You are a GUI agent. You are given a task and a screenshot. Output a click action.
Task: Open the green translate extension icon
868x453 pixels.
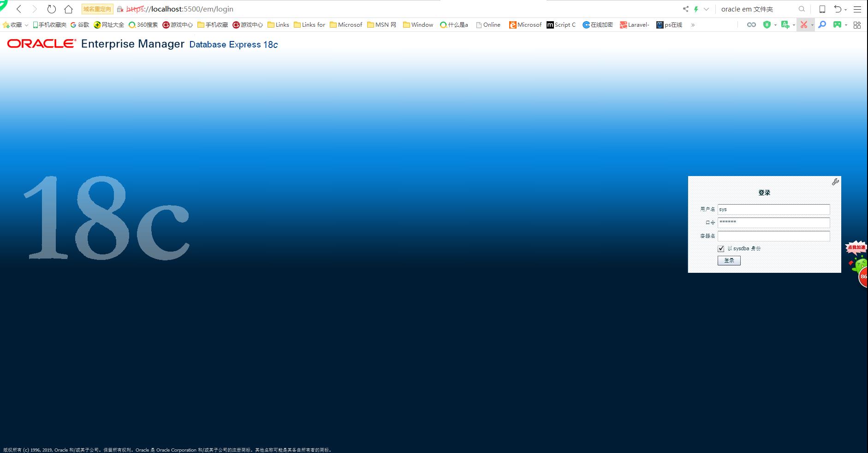786,24
